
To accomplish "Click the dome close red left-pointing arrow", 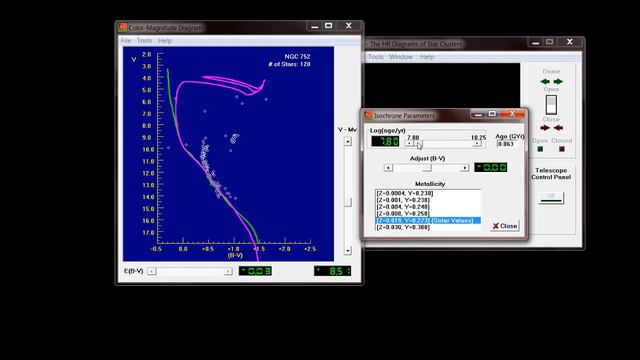I will coord(558,128).
